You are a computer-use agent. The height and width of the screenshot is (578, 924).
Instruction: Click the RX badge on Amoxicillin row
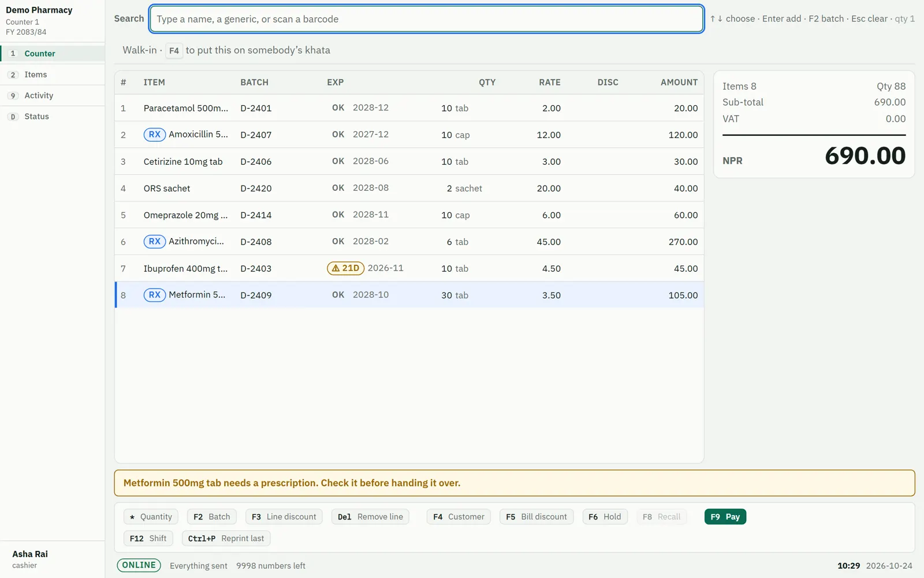[154, 135]
